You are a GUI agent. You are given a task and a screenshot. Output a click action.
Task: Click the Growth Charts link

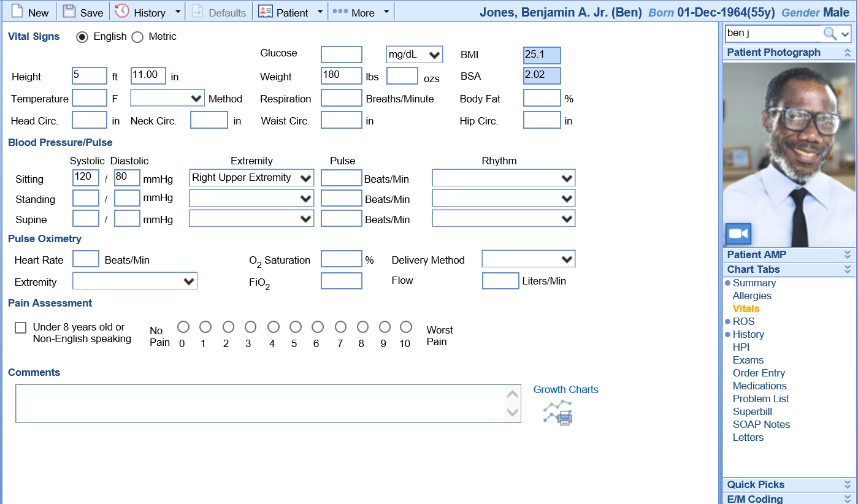(x=566, y=389)
